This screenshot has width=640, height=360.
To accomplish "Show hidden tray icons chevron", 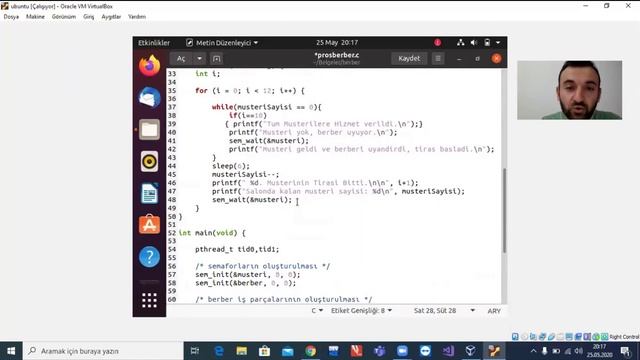I will 533,351.
